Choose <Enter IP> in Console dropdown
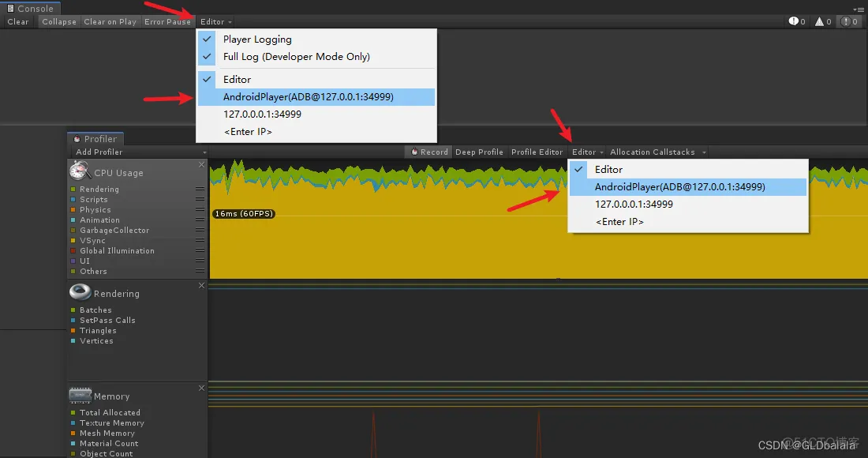The width and height of the screenshot is (868, 458). point(316,132)
